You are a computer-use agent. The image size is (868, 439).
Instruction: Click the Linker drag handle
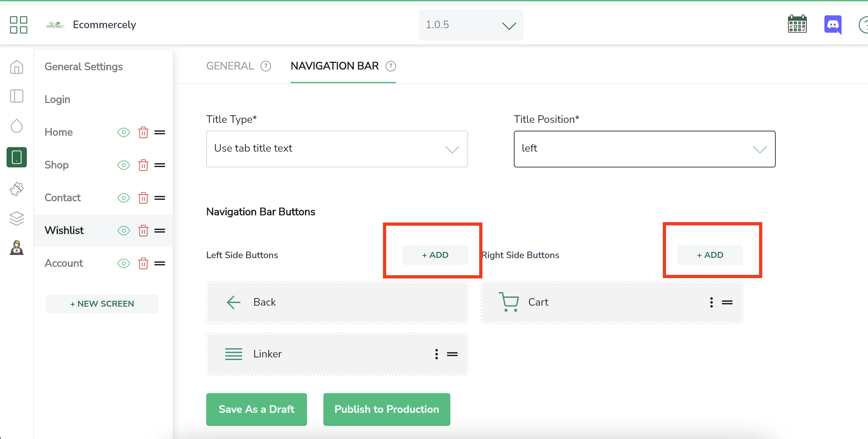[452, 354]
